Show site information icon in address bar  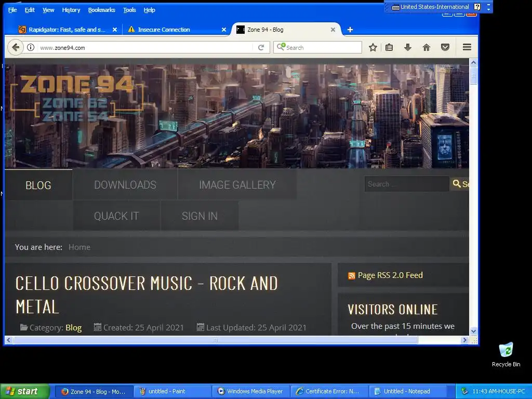[31, 47]
